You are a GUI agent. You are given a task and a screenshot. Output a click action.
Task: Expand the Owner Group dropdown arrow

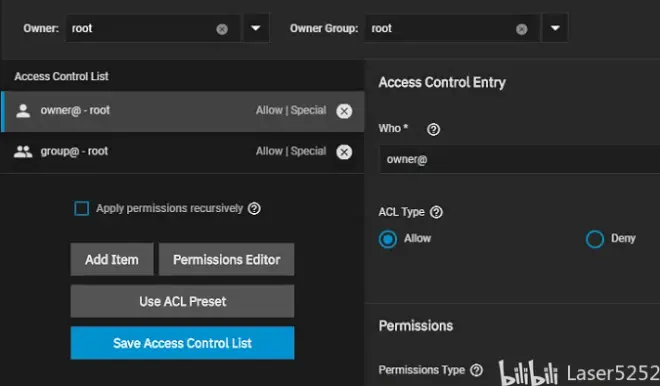pyautogui.click(x=555, y=28)
